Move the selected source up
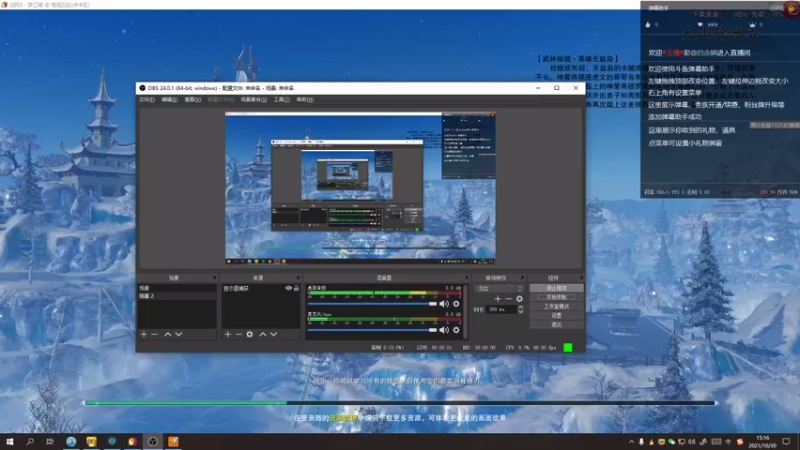 pyautogui.click(x=262, y=334)
